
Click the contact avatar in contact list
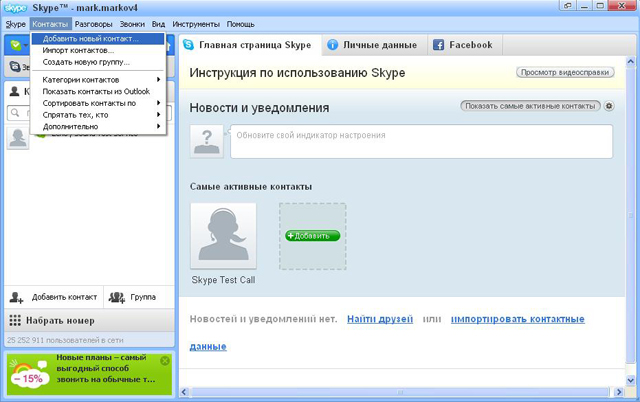pos(18,138)
